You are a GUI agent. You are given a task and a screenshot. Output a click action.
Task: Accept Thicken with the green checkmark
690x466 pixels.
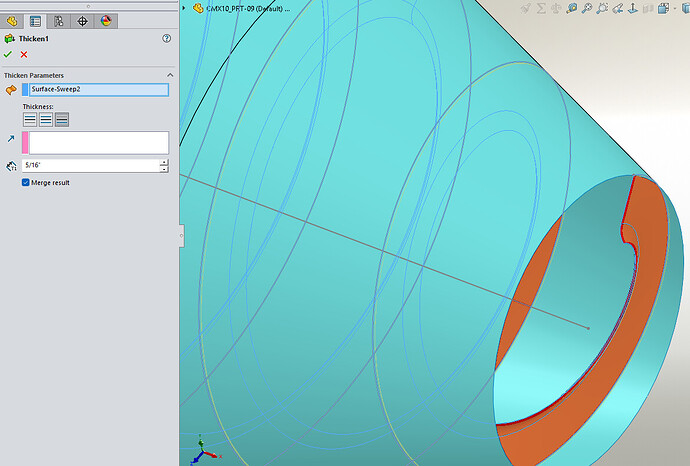[x=7, y=55]
